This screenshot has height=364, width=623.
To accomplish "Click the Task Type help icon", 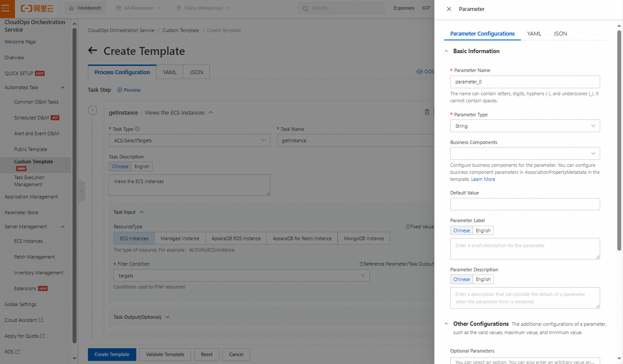I will [138, 129].
